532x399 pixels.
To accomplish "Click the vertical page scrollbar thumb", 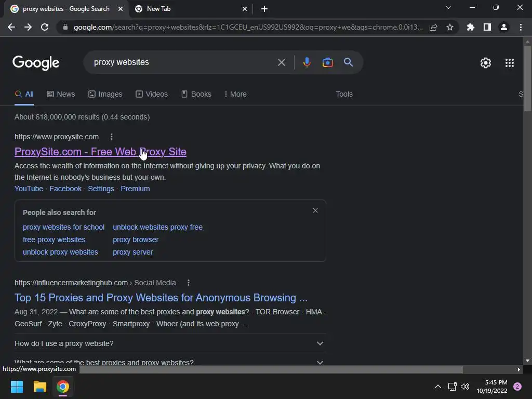I will [x=527, y=78].
